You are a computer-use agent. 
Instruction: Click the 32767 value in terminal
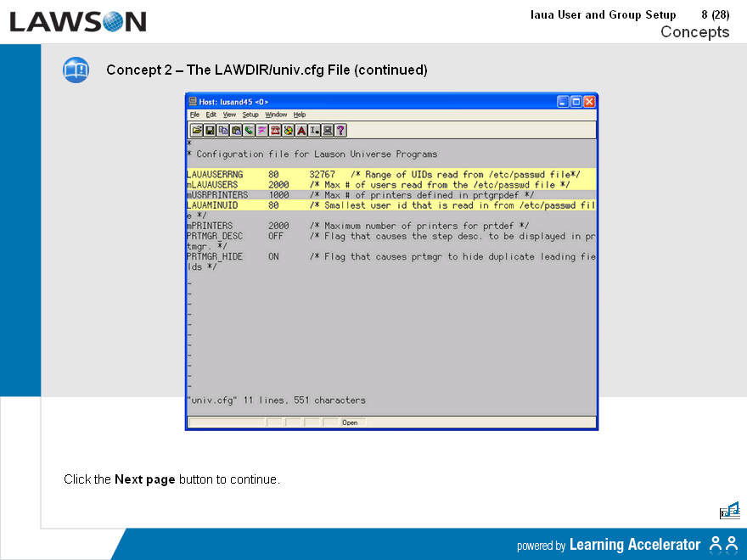point(322,174)
